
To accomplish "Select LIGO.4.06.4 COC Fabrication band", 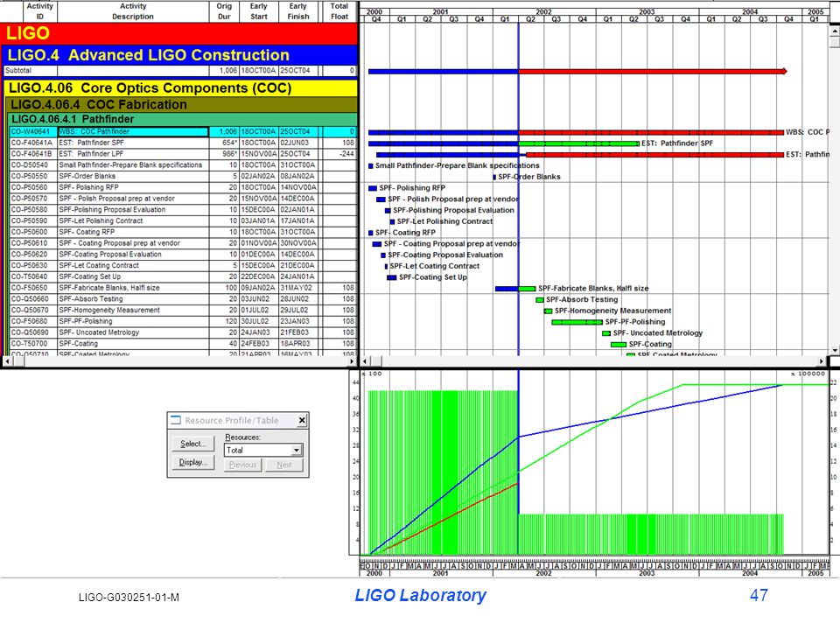I will [182, 104].
